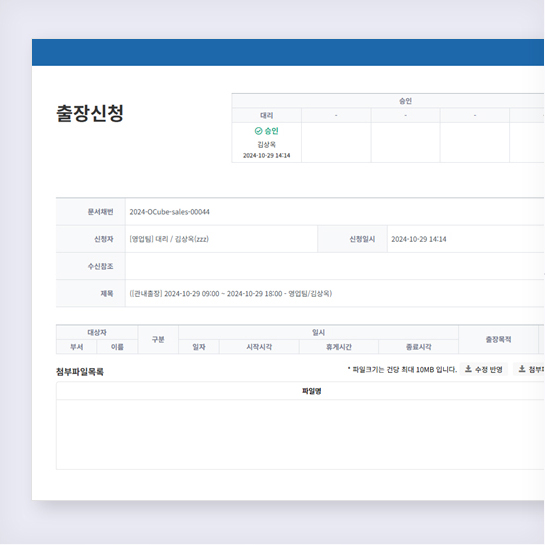This screenshot has width=545, height=545.
Task: Click the green 승인 approval check icon
Action: click(258, 131)
